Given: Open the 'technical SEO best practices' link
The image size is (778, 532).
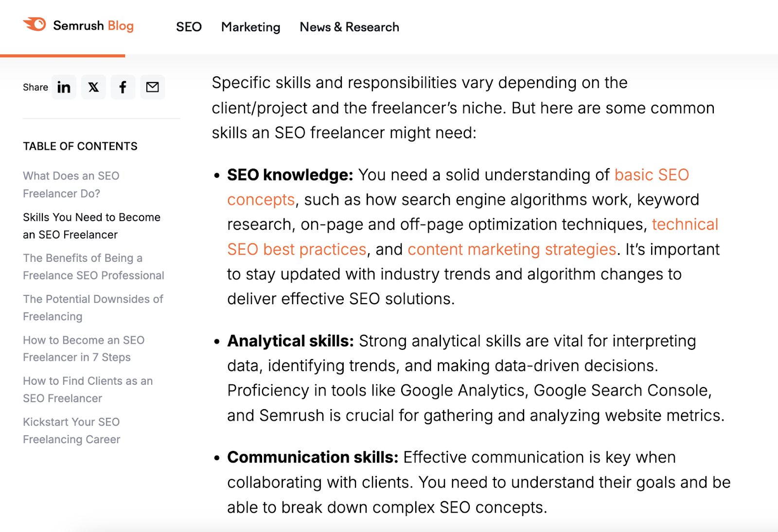Looking at the screenshot, I should 685,224.
